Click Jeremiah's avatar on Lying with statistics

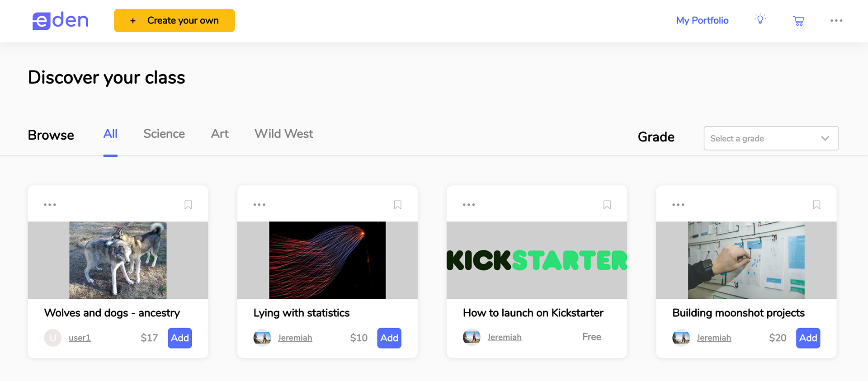point(262,338)
